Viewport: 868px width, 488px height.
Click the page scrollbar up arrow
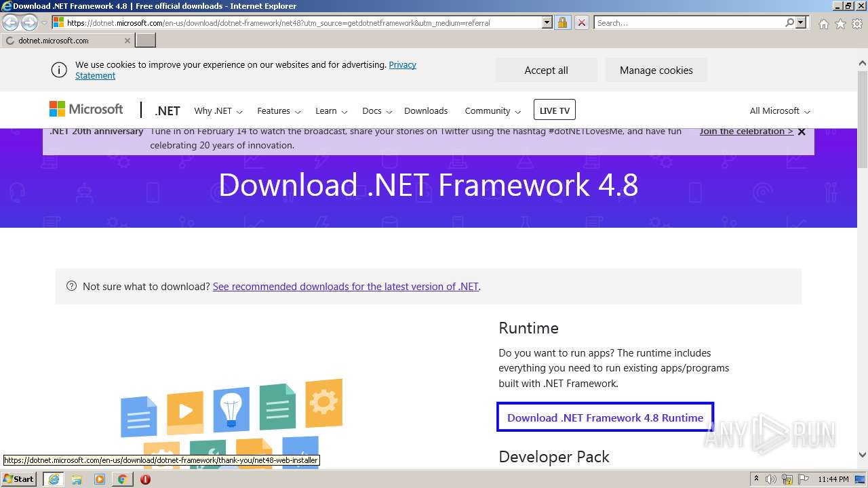[863, 64]
